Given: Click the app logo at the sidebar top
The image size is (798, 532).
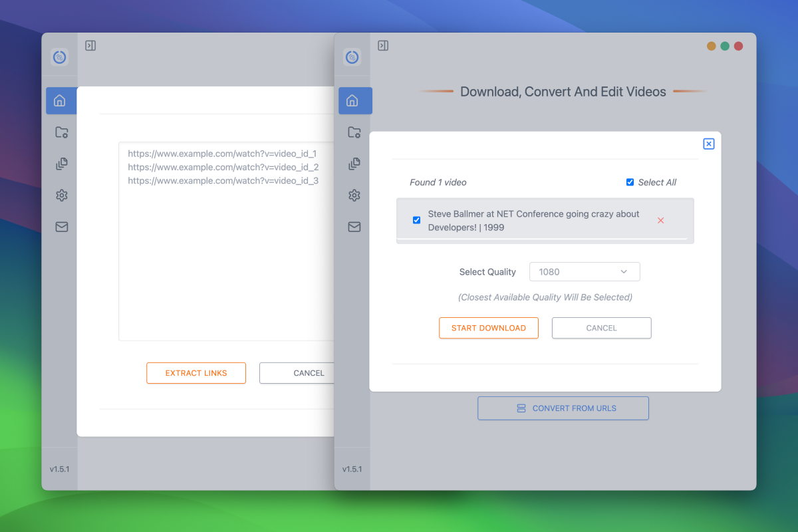Looking at the screenshot, I should tap(352, 57).
